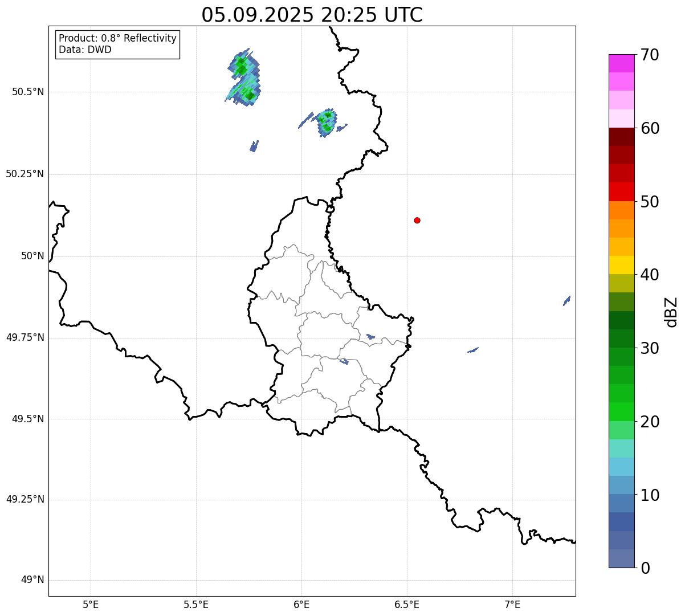Click the 'Data: DWD' text
Viewport: 685px width, 616px height.
point(85,50)
